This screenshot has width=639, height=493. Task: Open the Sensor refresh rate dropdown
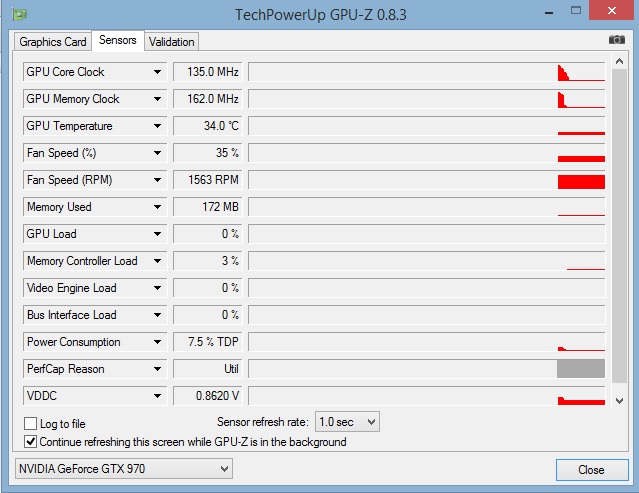(x=347, y=422)
